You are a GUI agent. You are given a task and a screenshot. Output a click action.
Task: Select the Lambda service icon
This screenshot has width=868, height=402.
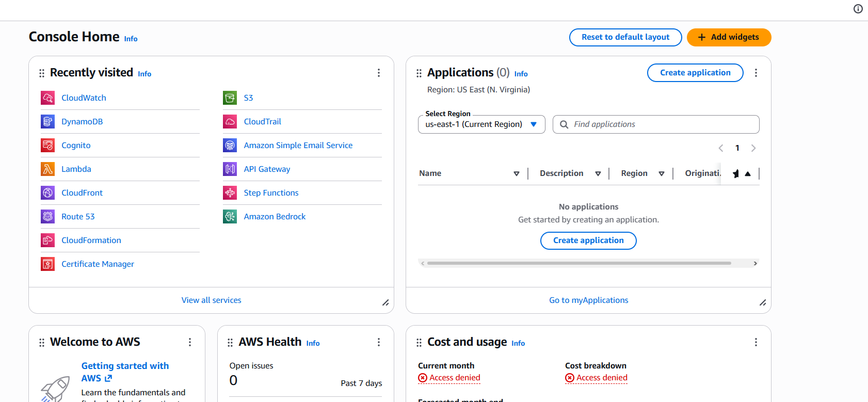coord(47,169)
